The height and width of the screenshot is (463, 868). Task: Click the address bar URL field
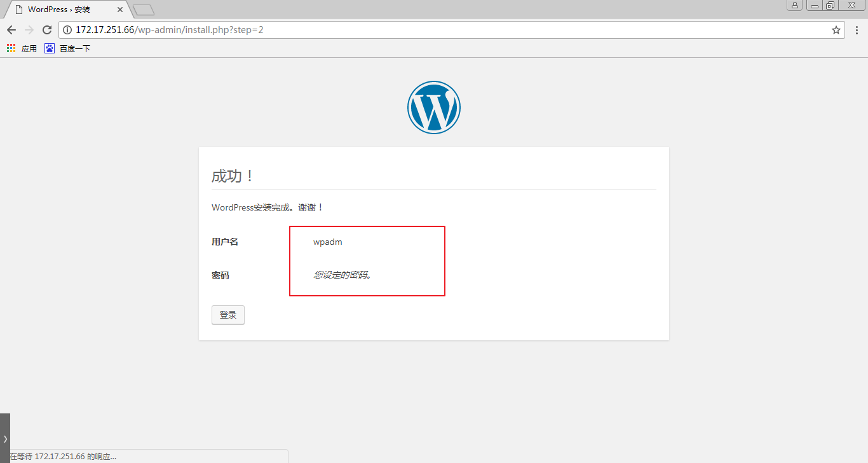coord(451,30)
